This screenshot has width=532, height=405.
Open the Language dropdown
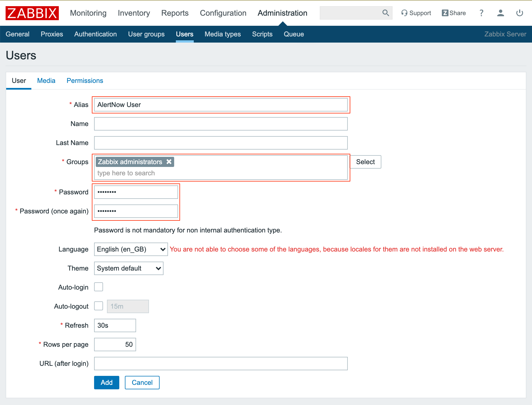point(131,249)
